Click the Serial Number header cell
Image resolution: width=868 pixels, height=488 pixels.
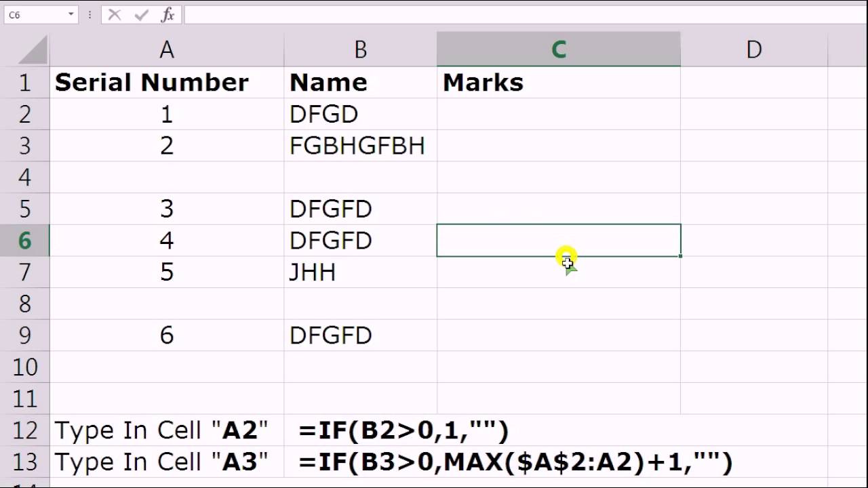pos(167,83)
